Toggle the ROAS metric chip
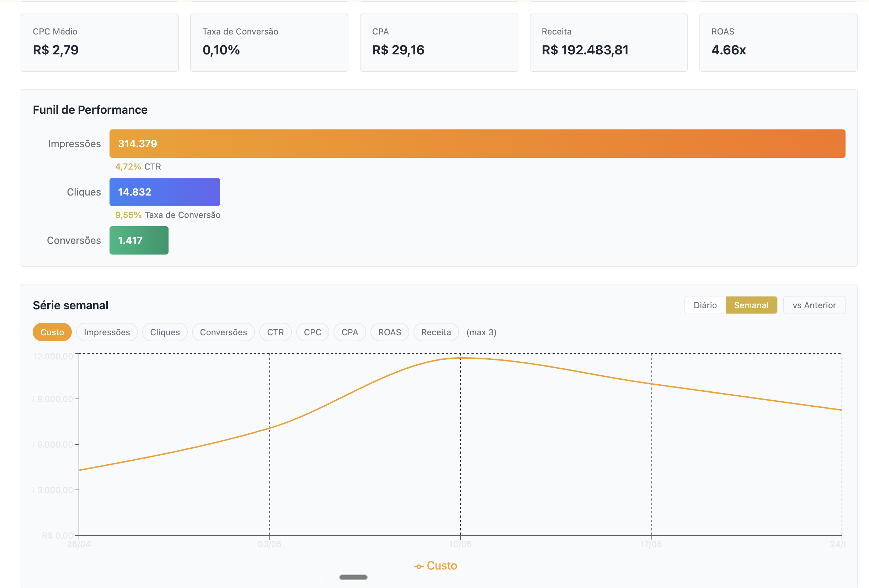869x588 pixels. pyautogui.click(x=390, y=332)
